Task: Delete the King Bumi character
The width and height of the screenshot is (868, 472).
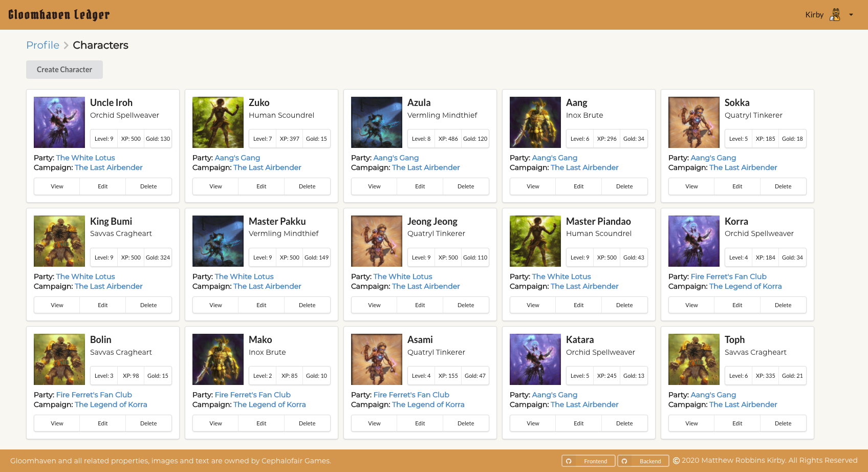Action: coord(148,305)
